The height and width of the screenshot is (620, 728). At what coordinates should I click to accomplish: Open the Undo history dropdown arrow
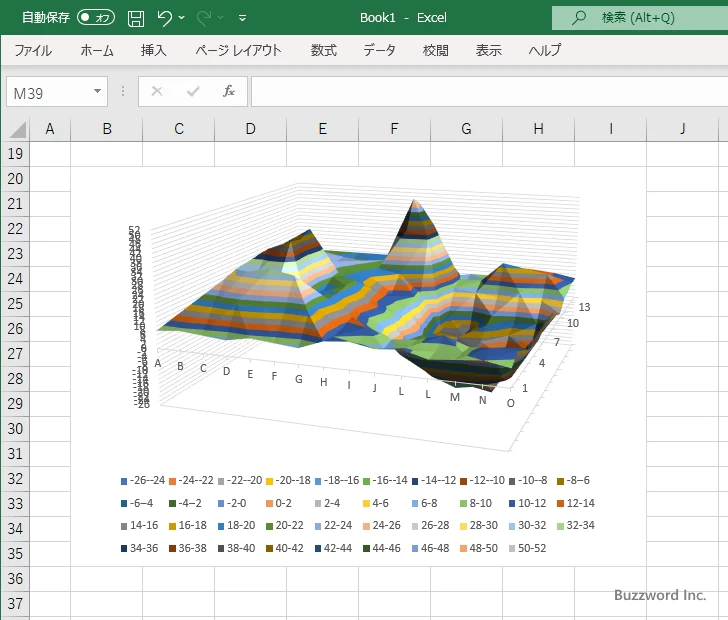point(182,18)
